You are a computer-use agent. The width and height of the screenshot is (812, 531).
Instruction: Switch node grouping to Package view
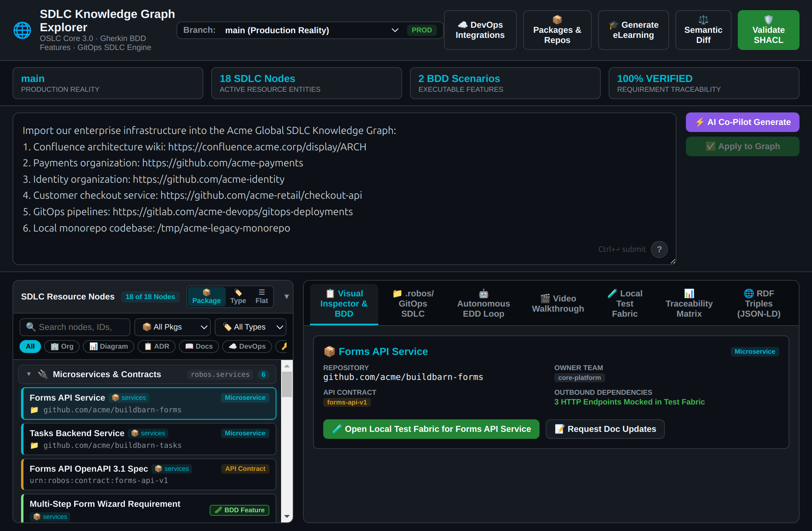tap(207, 297)
